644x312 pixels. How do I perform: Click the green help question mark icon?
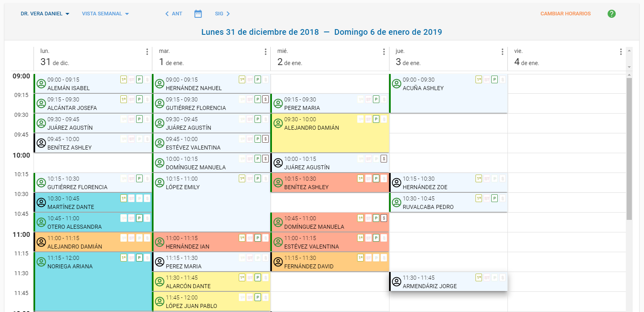611,14
